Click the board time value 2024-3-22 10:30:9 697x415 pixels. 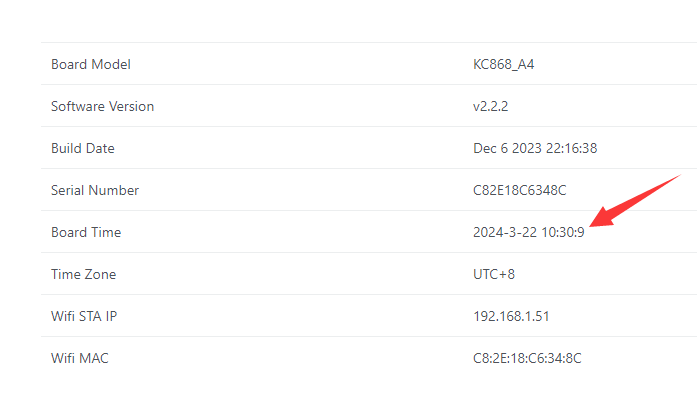529,232
